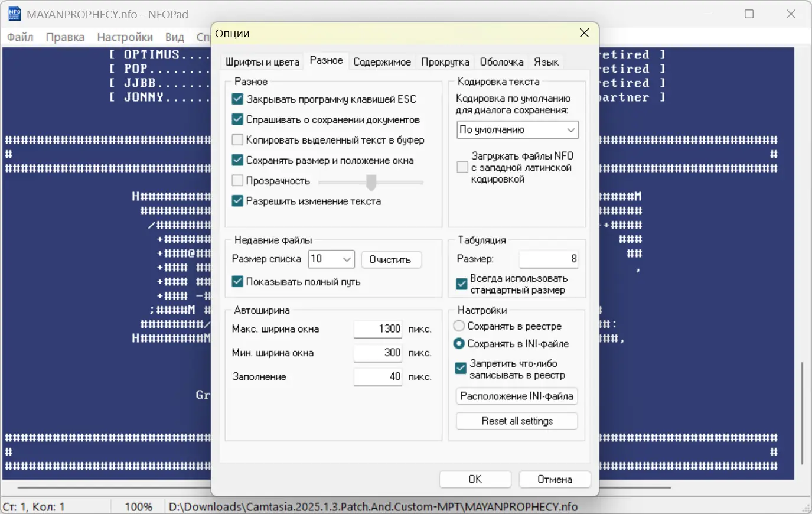Cancel the dialog with Отмена

tap(555, 479)
